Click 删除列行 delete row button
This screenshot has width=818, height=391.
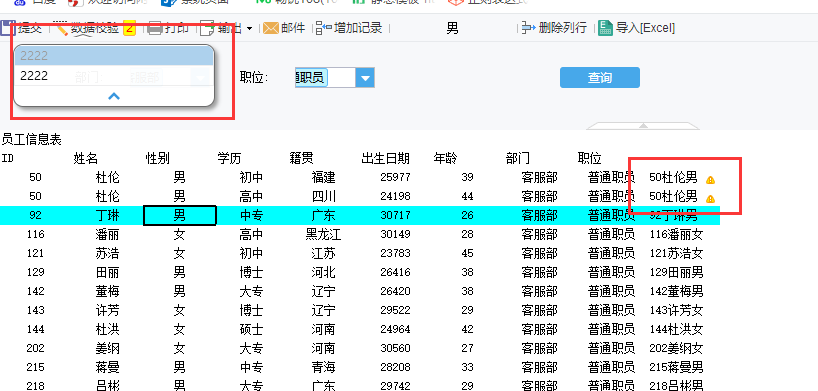tap(554, 28)
